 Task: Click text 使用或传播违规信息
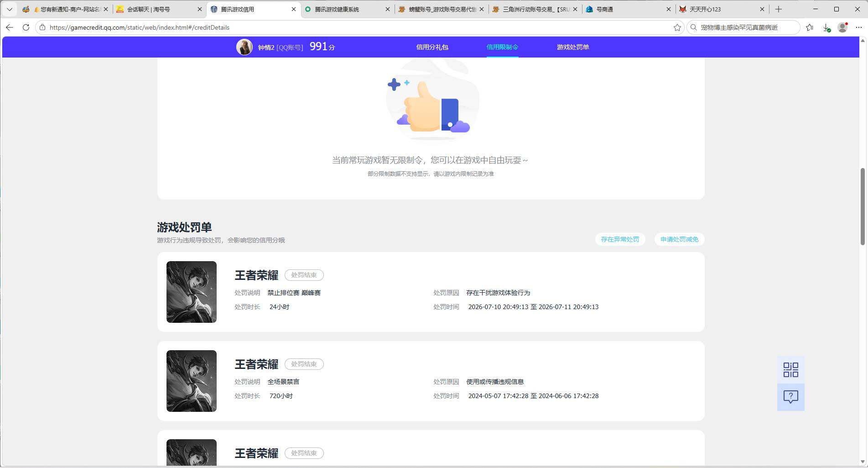[495, 382]
